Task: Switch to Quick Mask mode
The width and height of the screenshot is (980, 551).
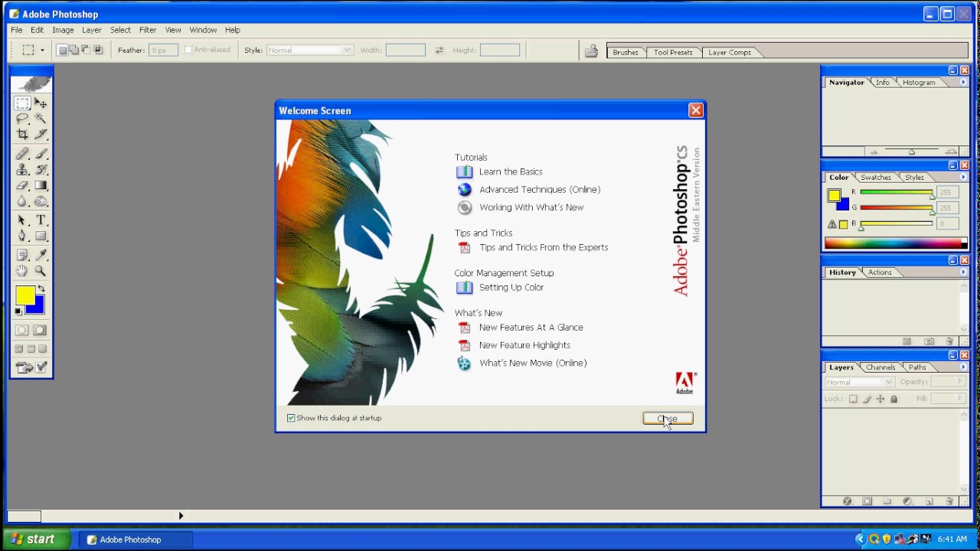Action: [x=40, y=331]
